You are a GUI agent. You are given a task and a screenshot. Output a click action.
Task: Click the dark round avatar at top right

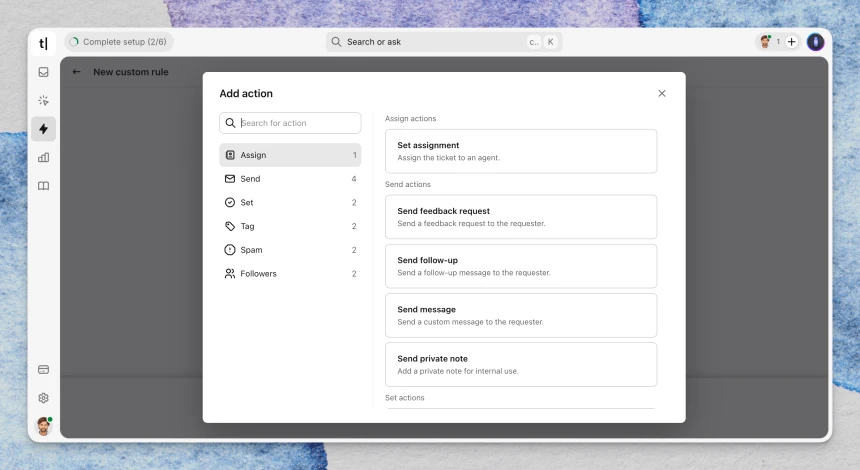(x=816, y=42)
